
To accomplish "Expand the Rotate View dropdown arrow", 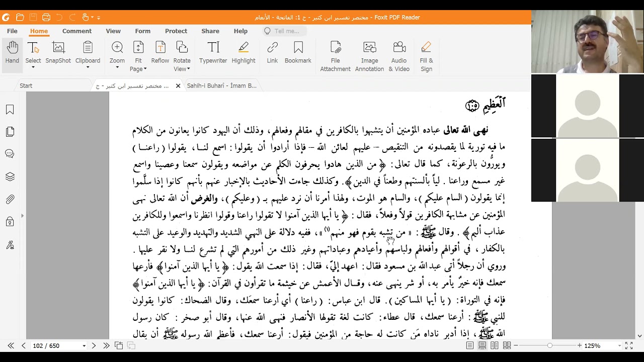I will coord(189,69).
